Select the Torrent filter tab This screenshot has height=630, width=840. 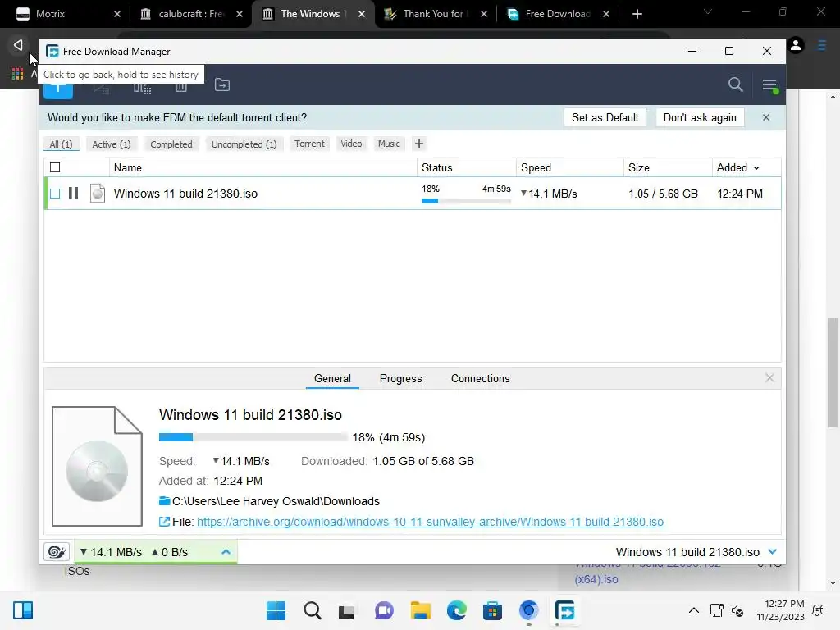309,144
